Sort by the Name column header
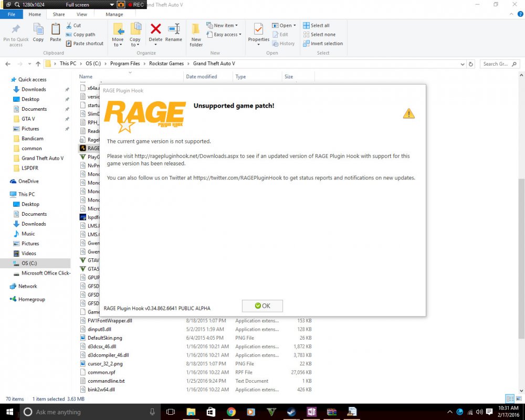525x420 pixels. click(x=86, y=77)
